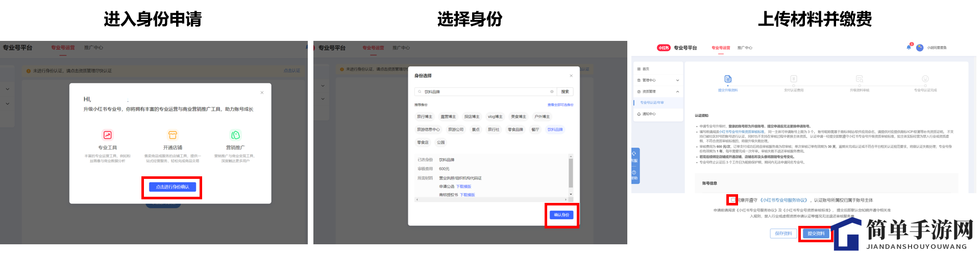Clear the identity search field with x icon
This screenshot has height=254, width=980.
[x=552, y=91]
